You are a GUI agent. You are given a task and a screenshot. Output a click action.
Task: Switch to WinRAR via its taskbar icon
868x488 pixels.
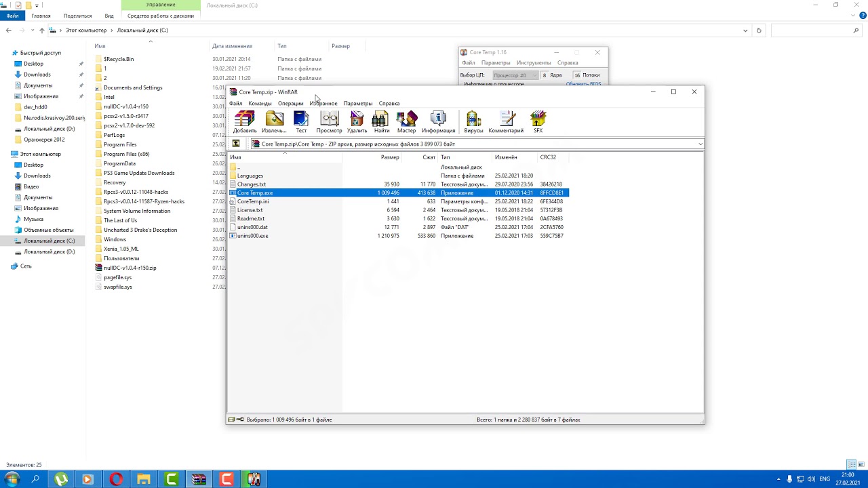[199, 479]
